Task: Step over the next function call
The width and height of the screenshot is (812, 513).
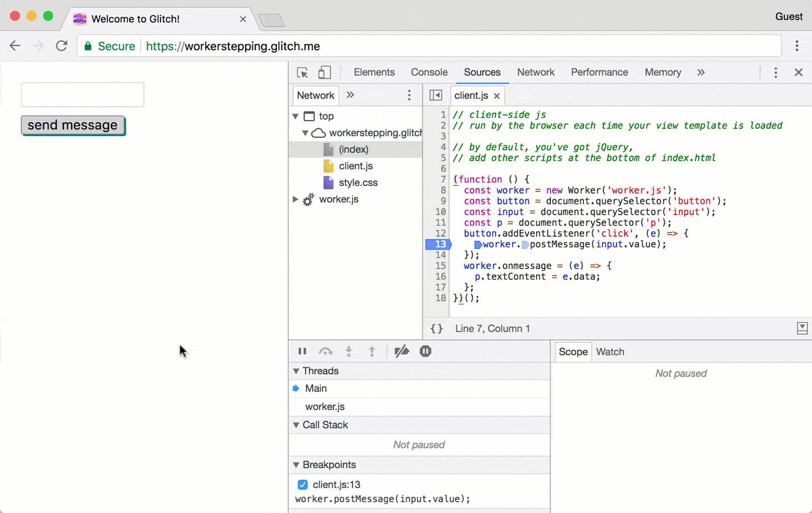Action: (x=326, y=351)
